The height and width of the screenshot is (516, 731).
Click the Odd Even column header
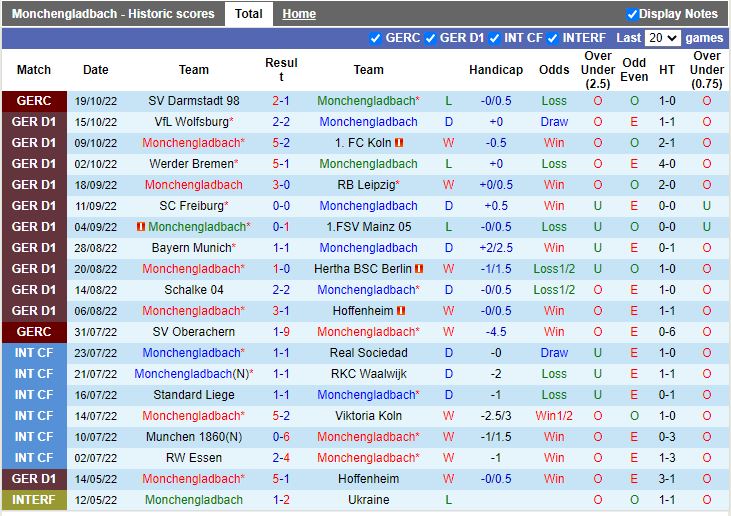(x=634, y=70)
